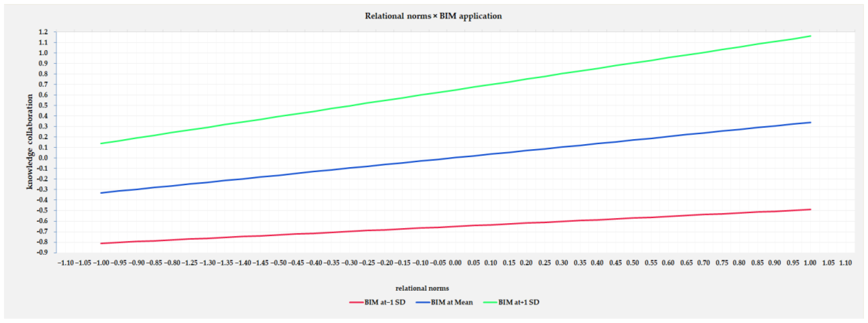Click the blue BIM at Mean legend swatch

[x=423, y=302]
